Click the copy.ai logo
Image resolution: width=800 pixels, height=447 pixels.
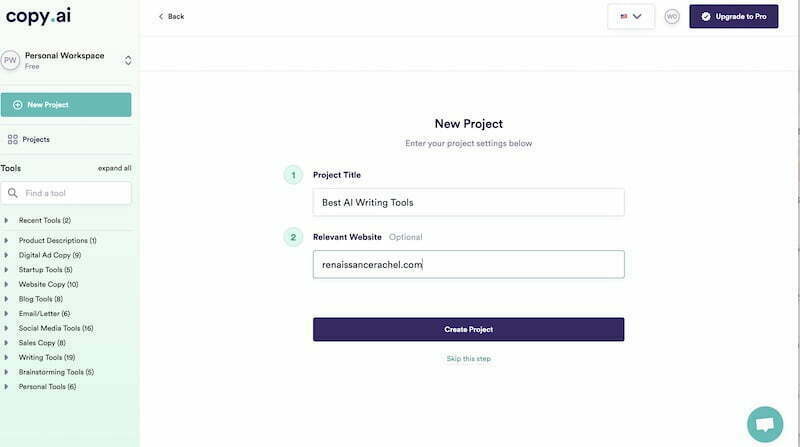tap(38, 16)
